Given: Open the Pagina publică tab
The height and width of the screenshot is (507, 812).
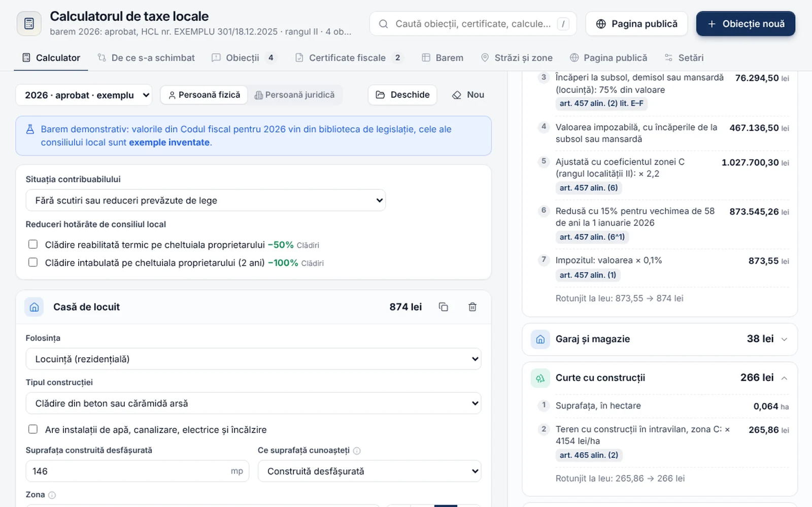Looking at the screenshot, I should click(608, 58).
